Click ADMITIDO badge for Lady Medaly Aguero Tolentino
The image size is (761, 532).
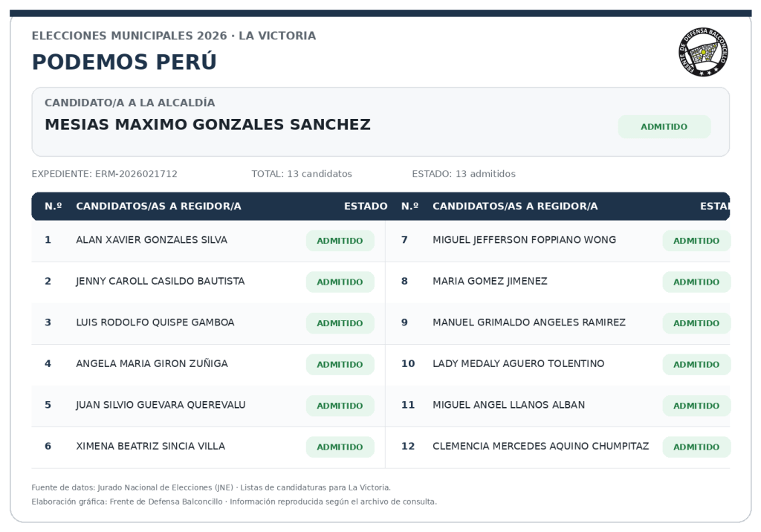point(696,365)
